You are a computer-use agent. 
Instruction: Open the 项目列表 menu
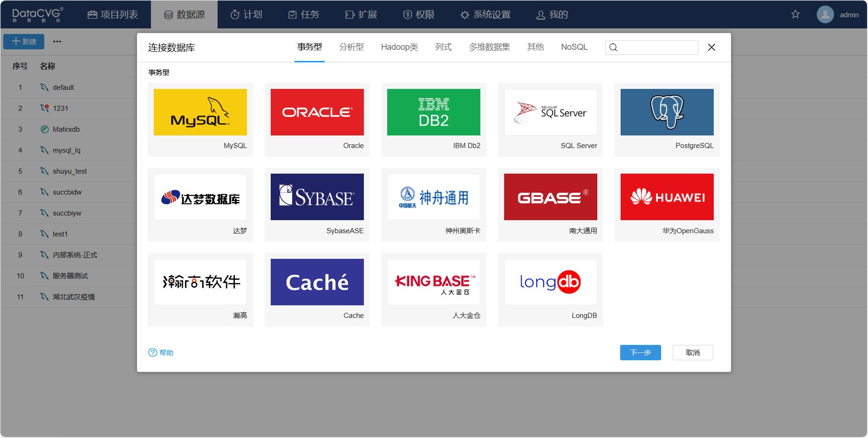click(113, 14)
